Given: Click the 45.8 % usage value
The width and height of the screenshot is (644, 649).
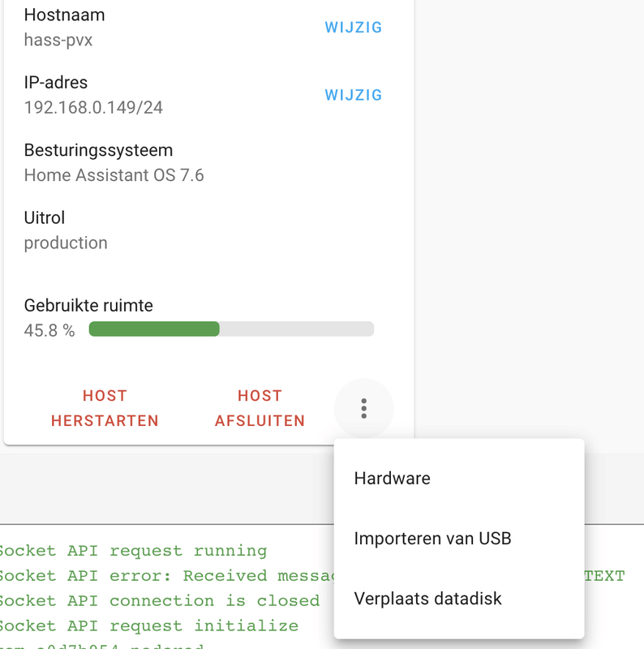Looking at the screenshot, I should coord(49,330).
